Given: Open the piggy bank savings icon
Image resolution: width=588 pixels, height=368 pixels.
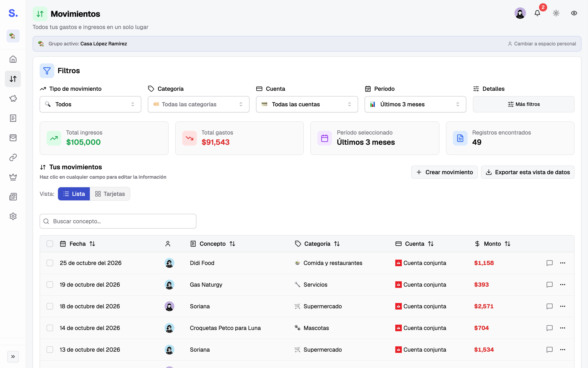Looking at the screenshot, I should pos(13,98).
